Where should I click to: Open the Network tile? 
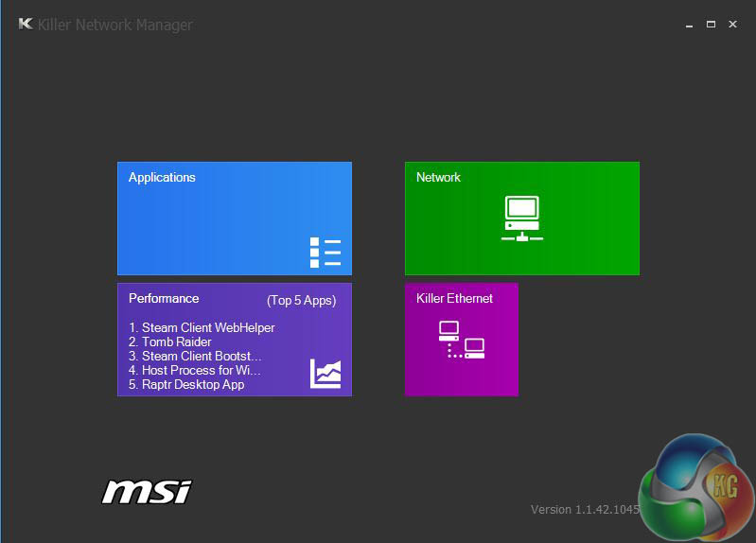[x=522, y=219]
